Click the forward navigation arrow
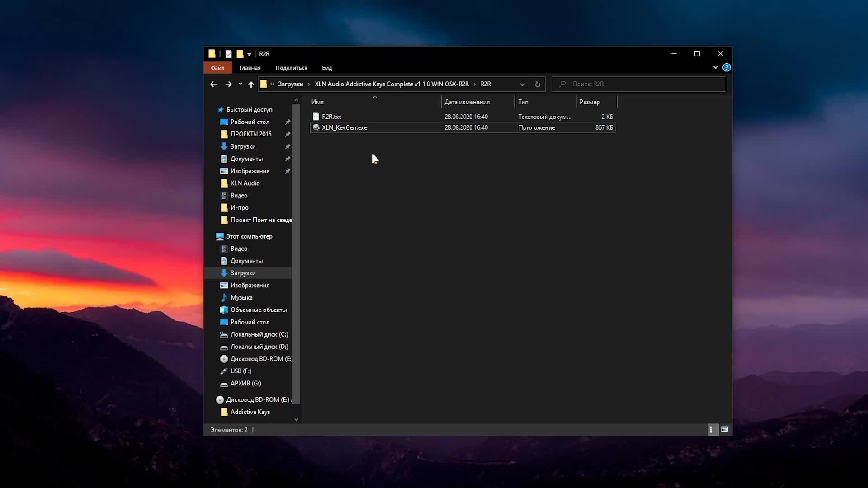 pos(228,84)
